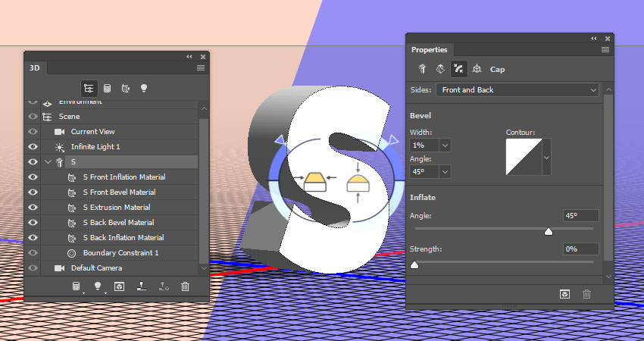Add new light from 3D panel bottom
This screenshot has height=341, width=644.
click(x=98, y=286)
